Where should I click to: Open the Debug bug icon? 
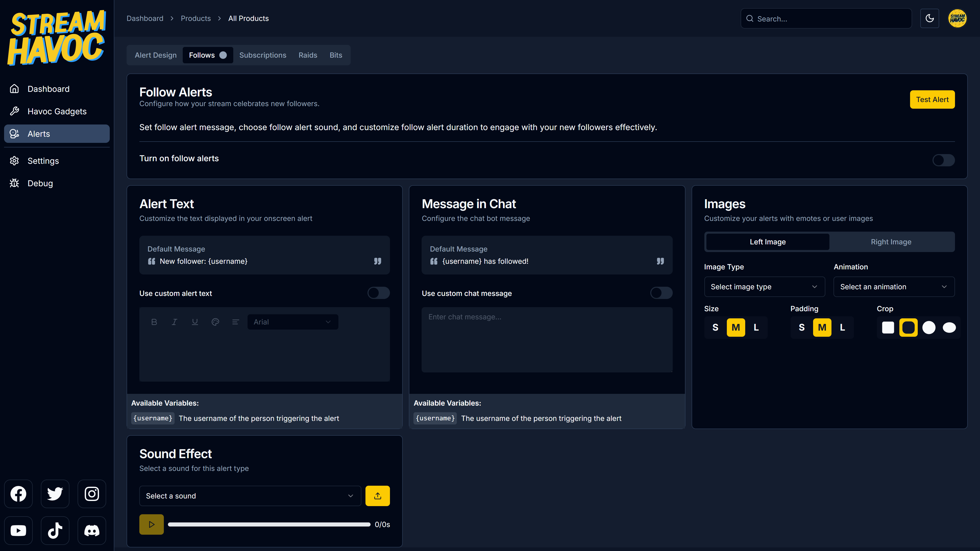click(x=15, y=183)
